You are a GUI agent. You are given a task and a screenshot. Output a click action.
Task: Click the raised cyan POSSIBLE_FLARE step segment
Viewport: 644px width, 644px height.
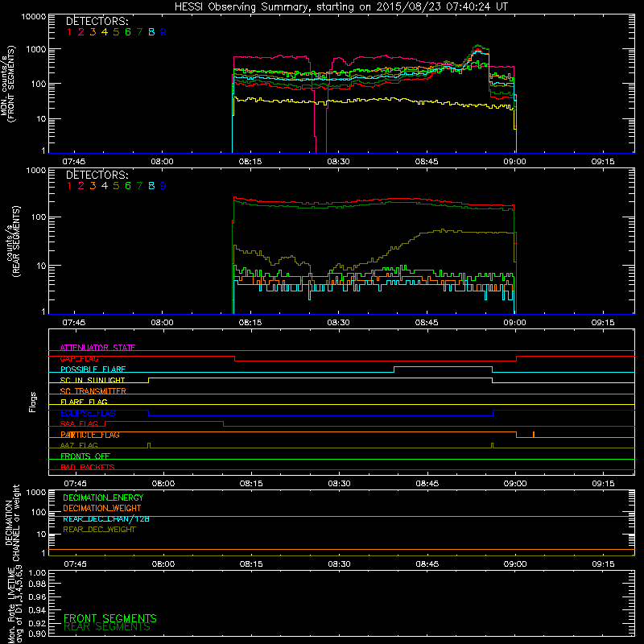click(x=444, y=367)
